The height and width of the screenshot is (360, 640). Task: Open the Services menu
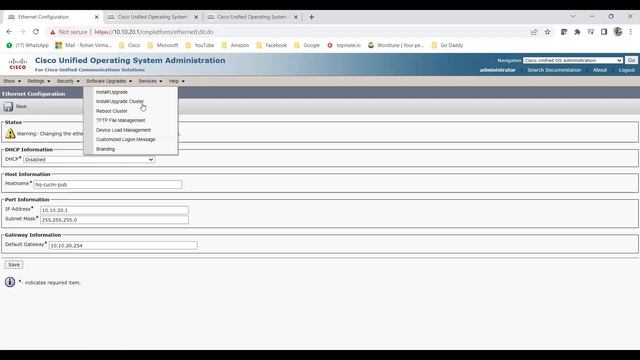click(150, 81)
